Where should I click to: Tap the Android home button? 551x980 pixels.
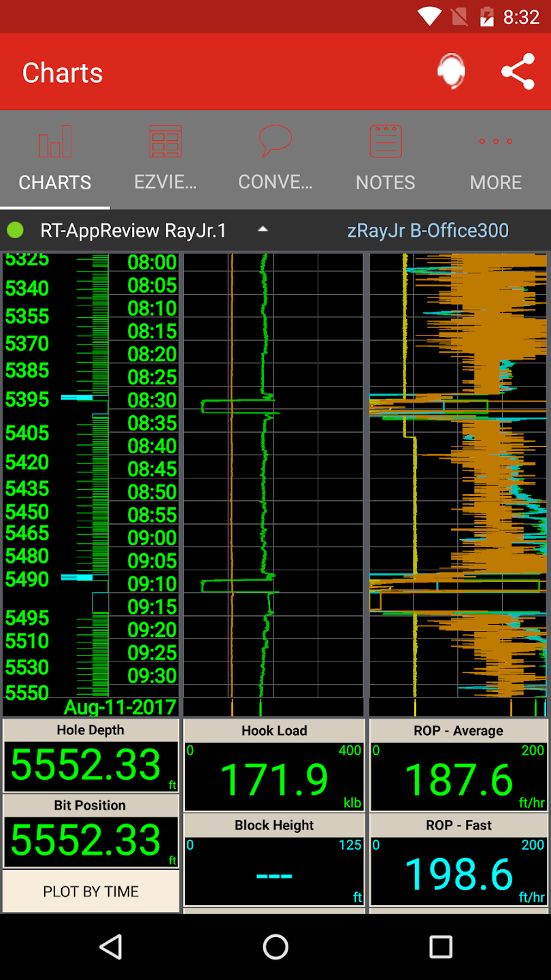pyautogui.click(x=275, y=947)
